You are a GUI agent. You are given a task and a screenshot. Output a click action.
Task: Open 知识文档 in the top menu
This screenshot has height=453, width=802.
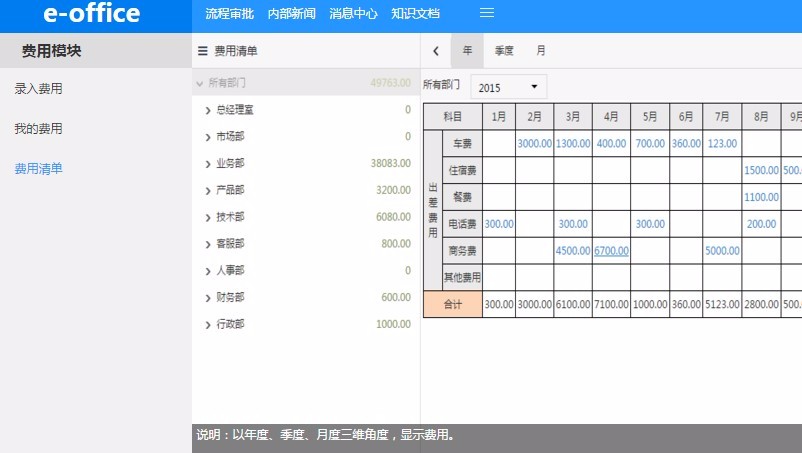click(415, 14)
